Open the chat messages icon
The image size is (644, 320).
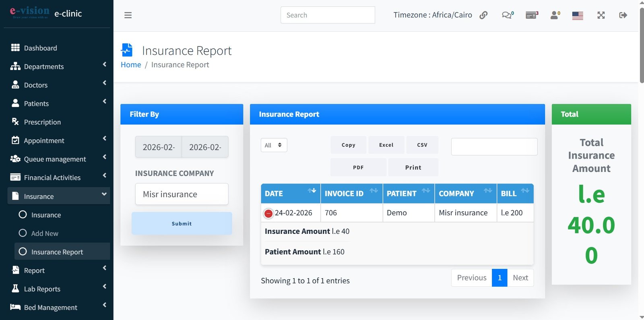coord(507,15)
